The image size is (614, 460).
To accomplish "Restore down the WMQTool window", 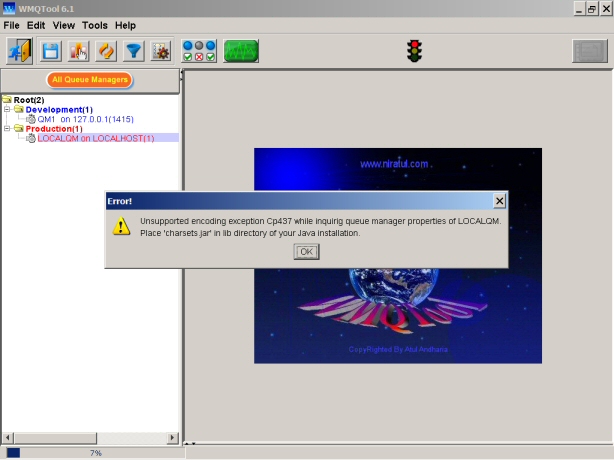I will [x=592, y=9].
